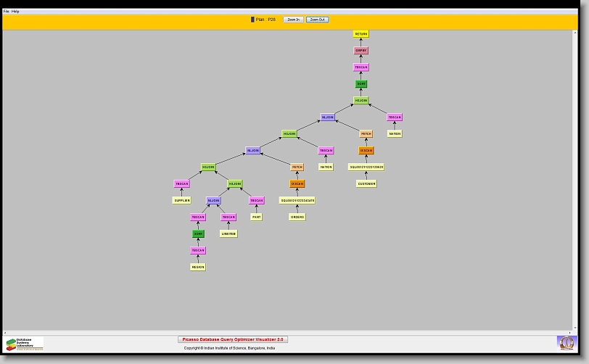Screen dimensions: 589x364
Task: Open the File menu
Action: click(x=7, y=12)
